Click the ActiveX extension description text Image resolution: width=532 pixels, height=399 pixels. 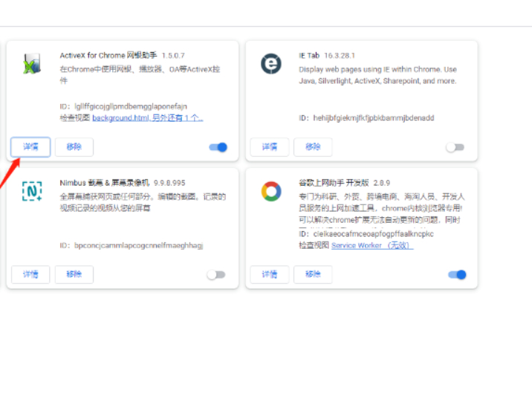tap(140, 74)
